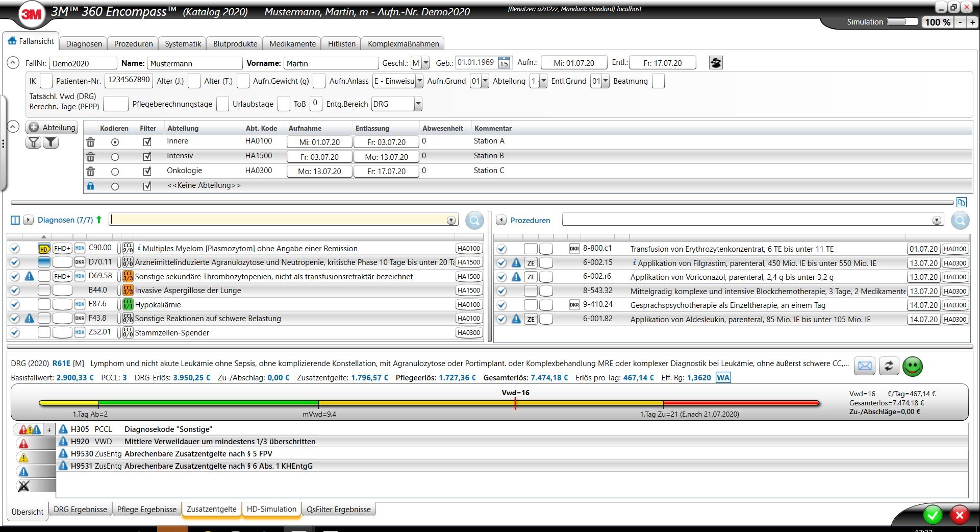Click the solid funnel filter icon
Image resolution: width=980 pixels, height=532 pixels.
[x=51, y=142]
